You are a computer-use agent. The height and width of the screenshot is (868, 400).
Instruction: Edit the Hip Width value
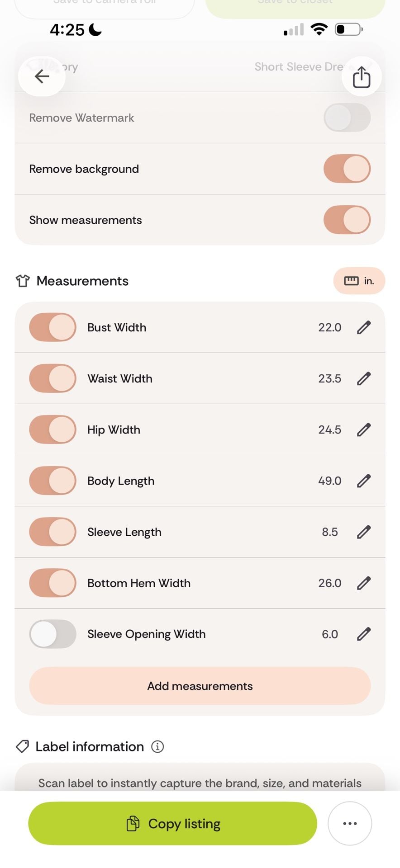(x=364, y=429)
